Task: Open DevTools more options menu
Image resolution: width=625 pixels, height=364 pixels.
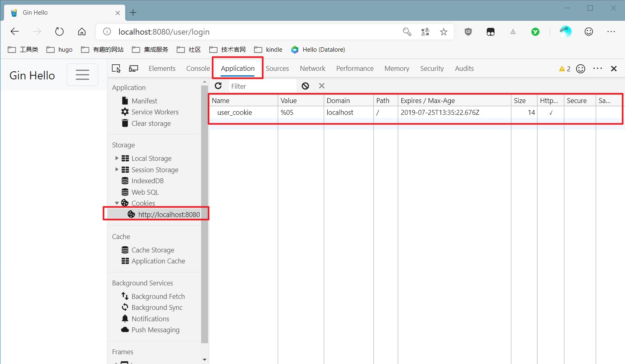Action: [x=597, y=68]
